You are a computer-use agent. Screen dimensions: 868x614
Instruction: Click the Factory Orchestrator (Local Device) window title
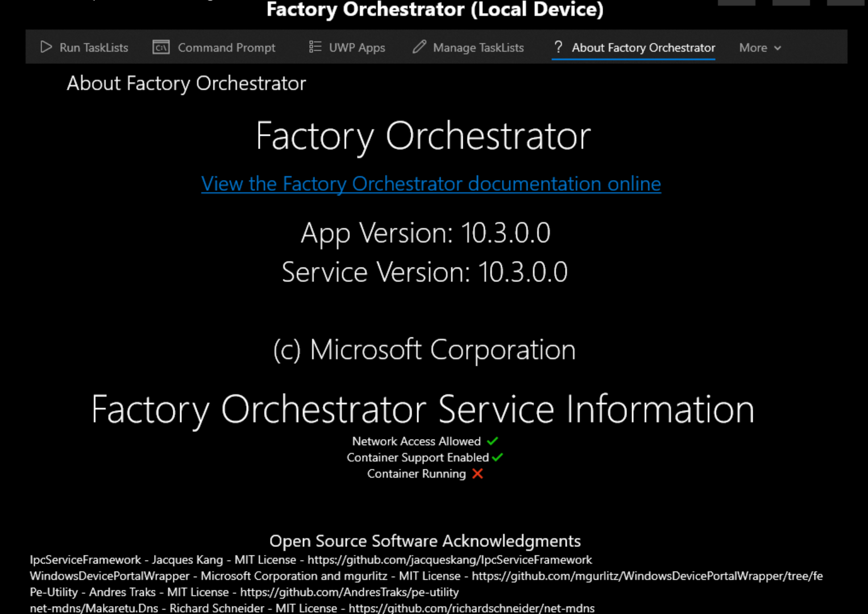[x=435, y=10]
